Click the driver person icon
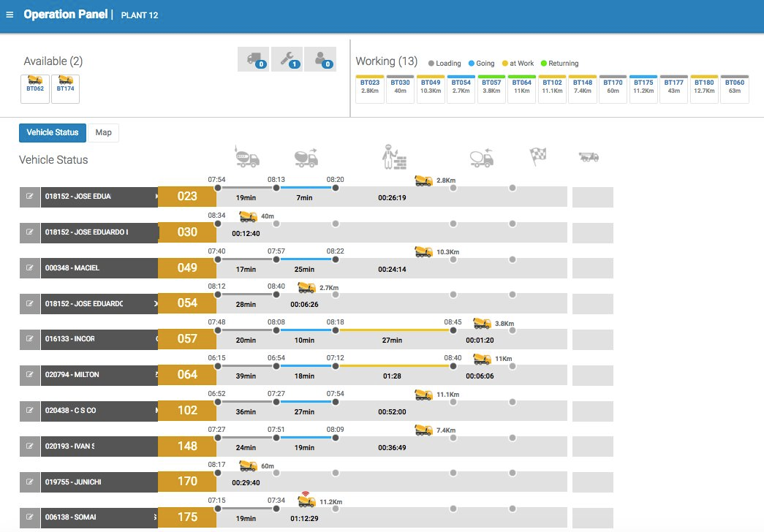Image resolution: width=764 pixels, height=532 pixels. 320,59
